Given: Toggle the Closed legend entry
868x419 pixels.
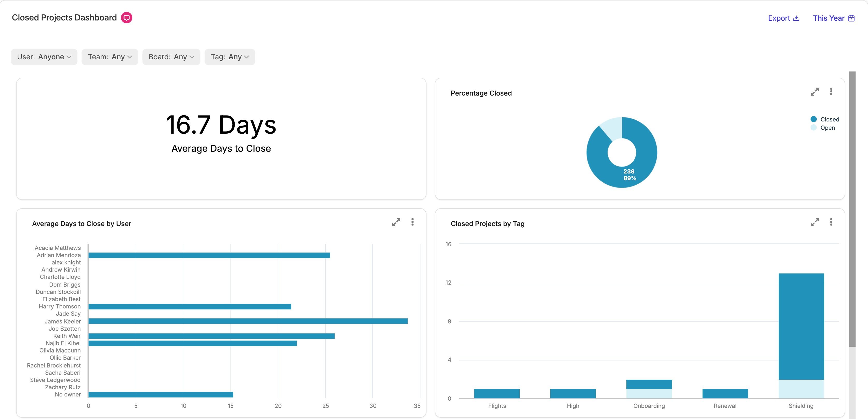Looking at the screenshot, I should coord(824,119).
